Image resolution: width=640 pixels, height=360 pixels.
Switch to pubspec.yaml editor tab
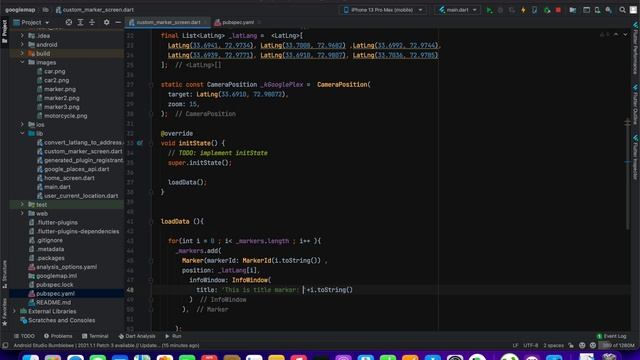[237, 22]
